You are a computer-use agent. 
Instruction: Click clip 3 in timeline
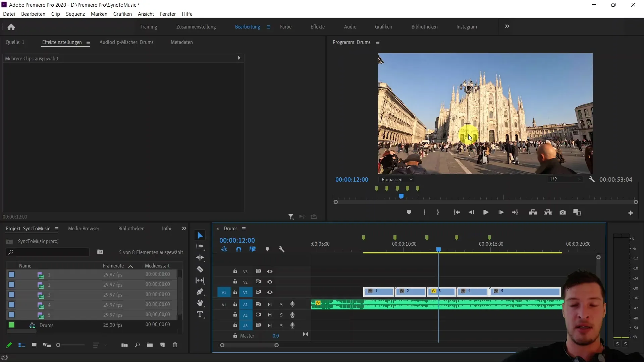pos(441,292)
